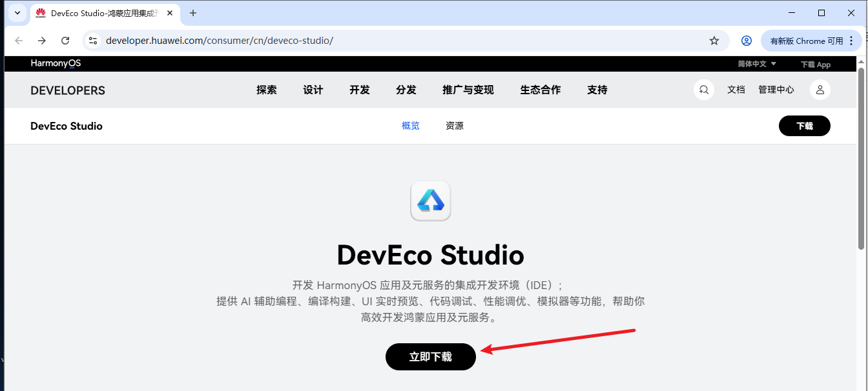Click the DevEco Studio app logo icon

coord(431,201)
